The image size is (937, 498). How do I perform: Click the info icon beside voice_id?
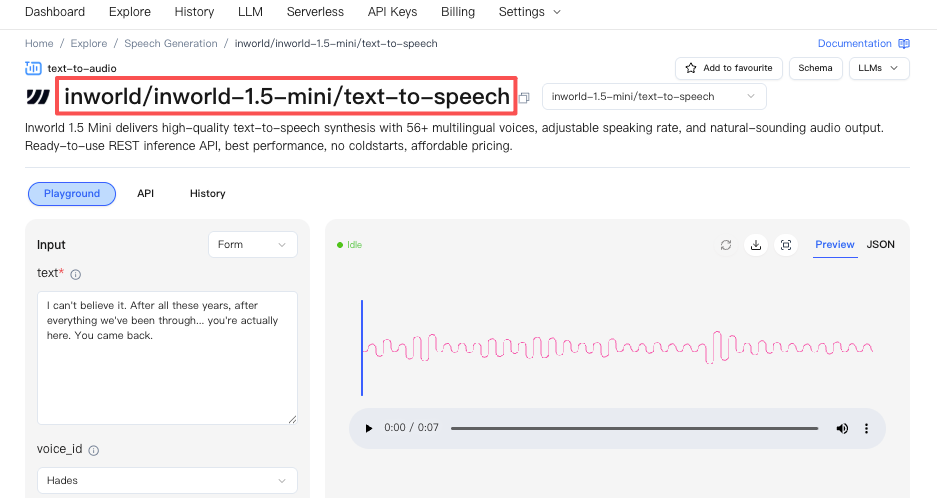click(93, 451)
